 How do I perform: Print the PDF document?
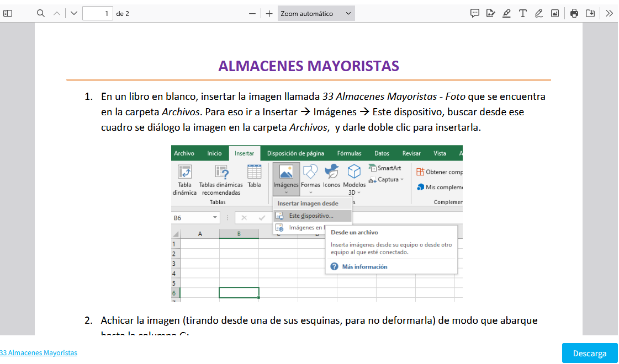pyautogui.click(x=574, y=13)
